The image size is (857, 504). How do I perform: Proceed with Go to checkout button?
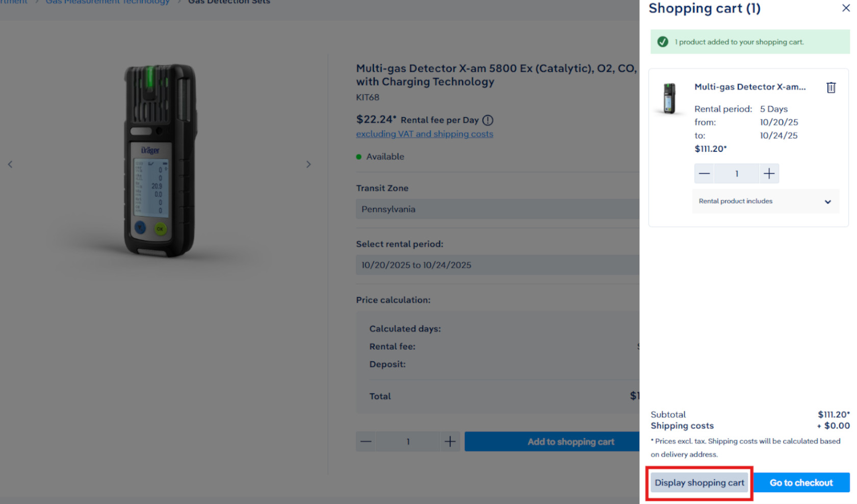tap(801, 483)
